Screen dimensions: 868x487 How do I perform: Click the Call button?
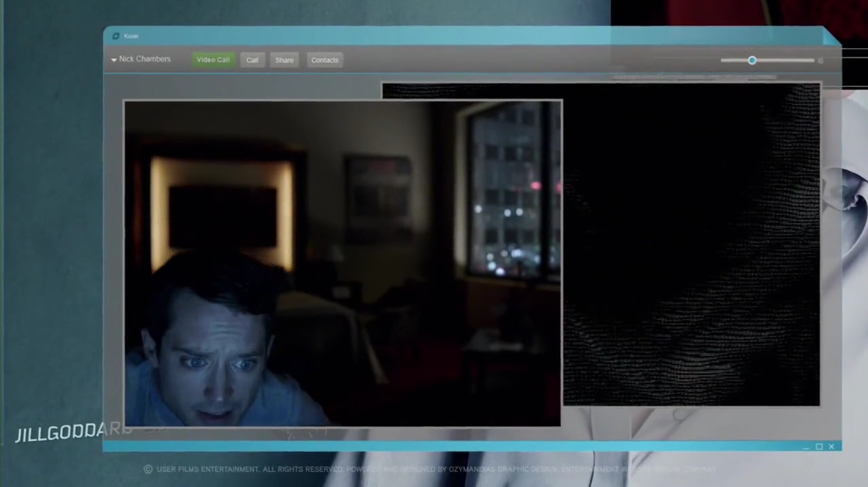[x=252, y=60]
